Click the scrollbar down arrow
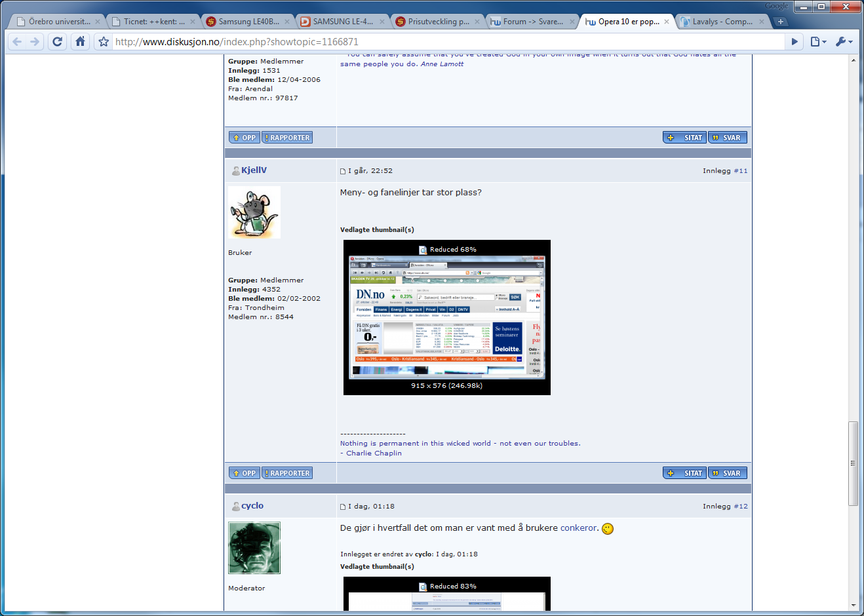Screen dimensions: 864x616 tap(853, 606)
